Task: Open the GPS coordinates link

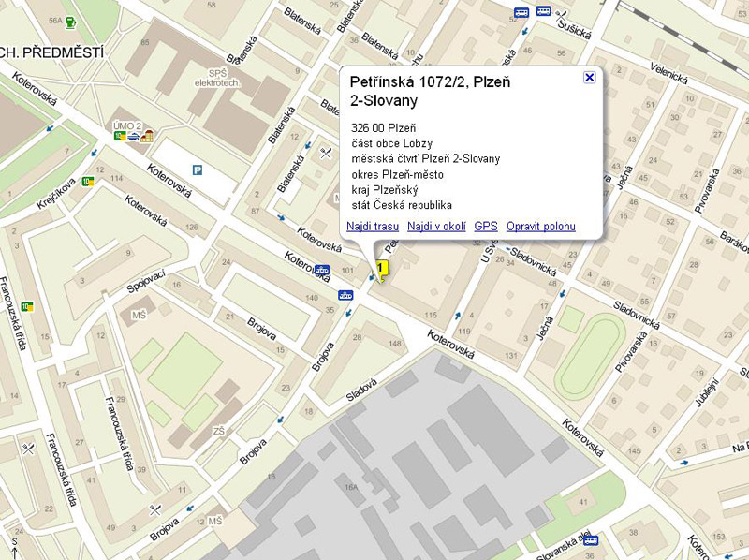Action: tap(486, 227)
